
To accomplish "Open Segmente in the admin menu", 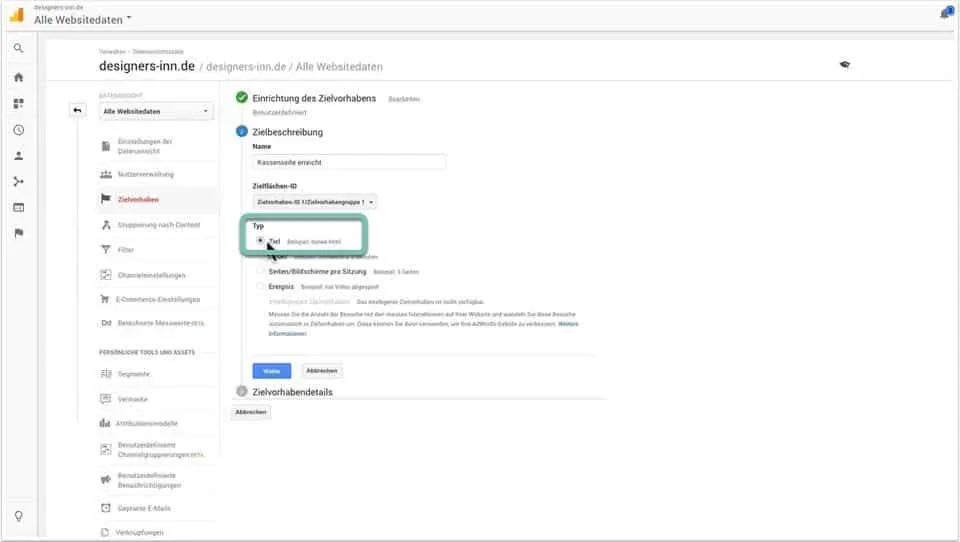I will tap(134, 374).
